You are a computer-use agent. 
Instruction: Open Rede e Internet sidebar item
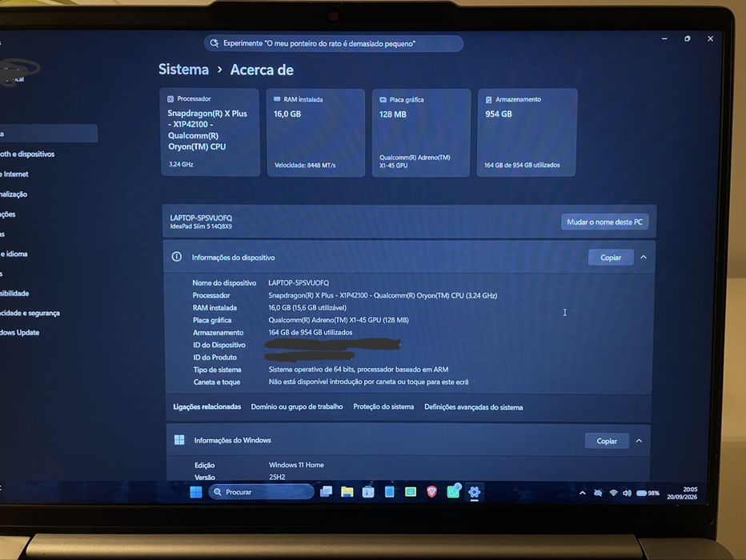point(15,174)
